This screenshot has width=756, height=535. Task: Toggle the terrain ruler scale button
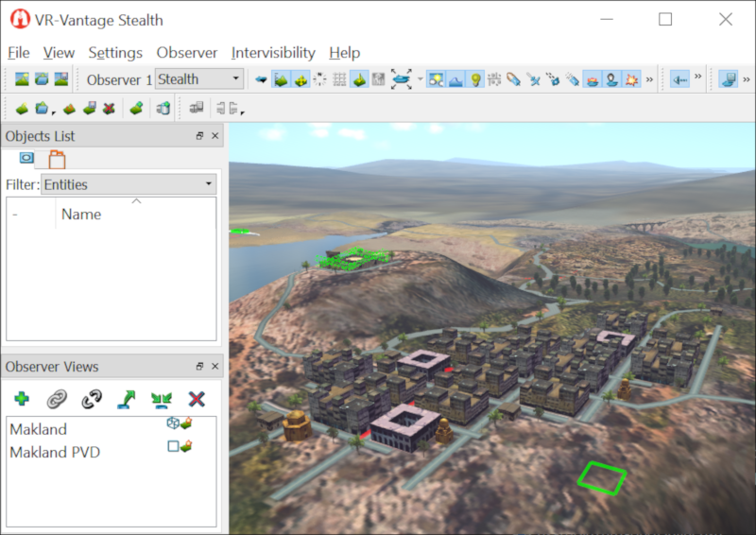coord(281,79)
